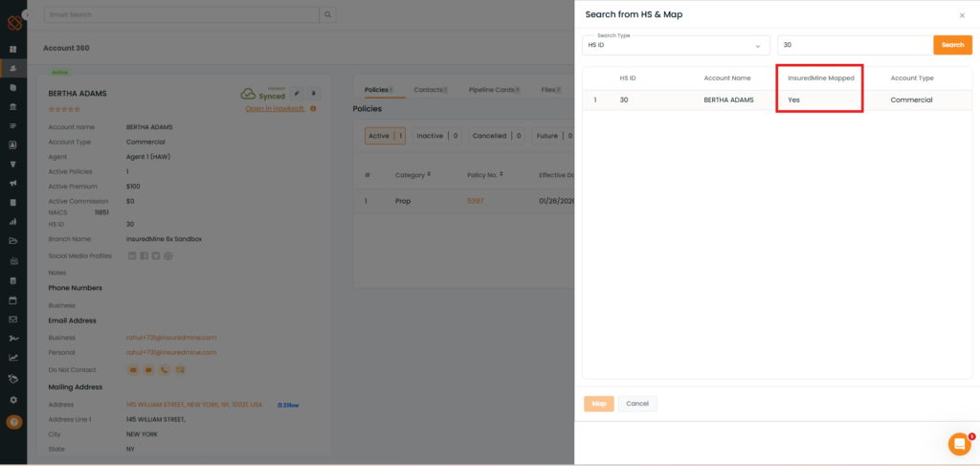
Task: Open settings gear in left sidebar
Action: point(13,400)
